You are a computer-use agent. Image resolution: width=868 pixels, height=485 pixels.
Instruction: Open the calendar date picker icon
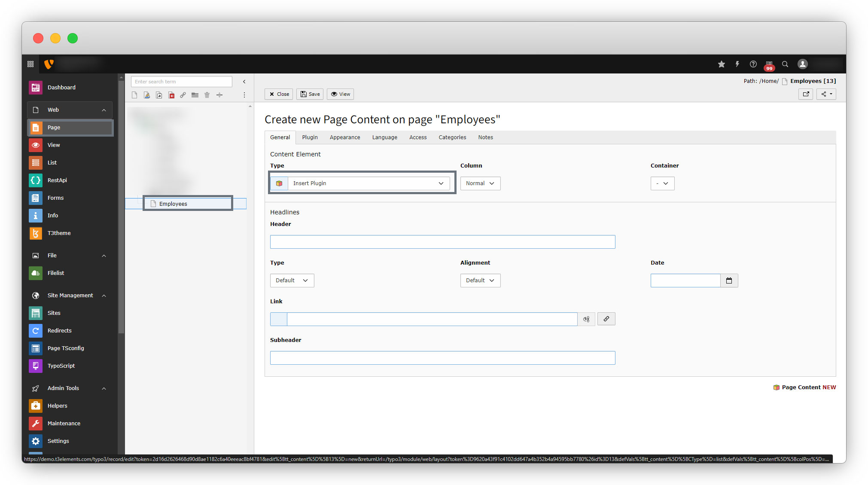pos(729,281)
